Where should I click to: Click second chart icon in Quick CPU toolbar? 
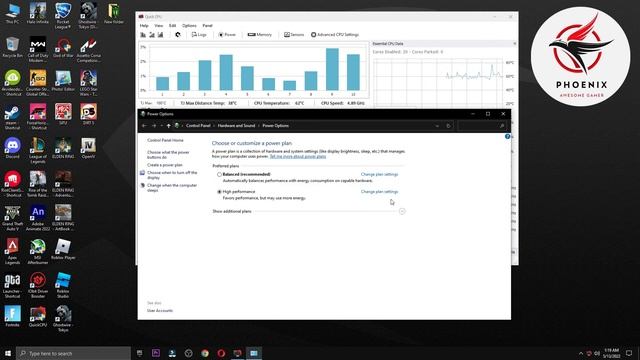[152, 35]
